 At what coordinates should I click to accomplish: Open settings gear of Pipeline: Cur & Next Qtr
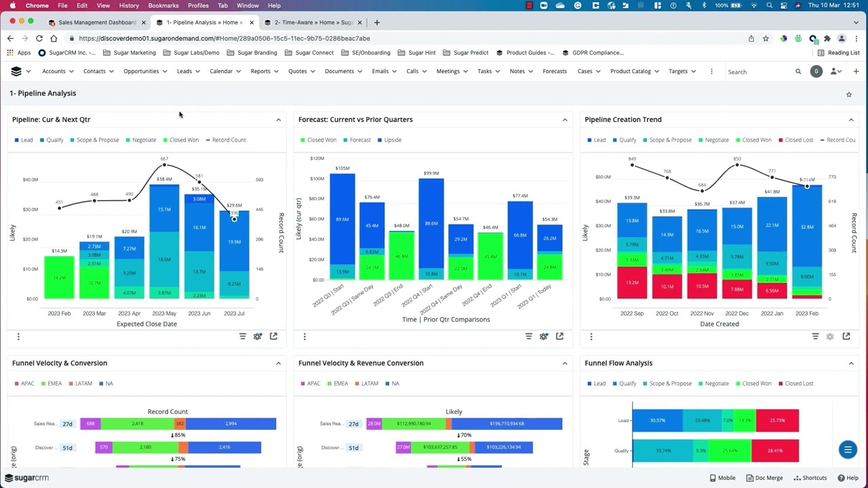coord(258,336)
